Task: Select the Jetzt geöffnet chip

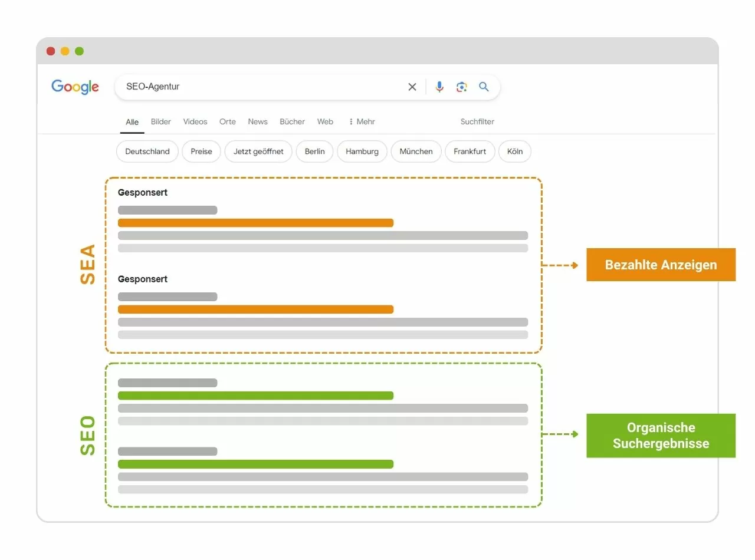Action: point(258,151)
